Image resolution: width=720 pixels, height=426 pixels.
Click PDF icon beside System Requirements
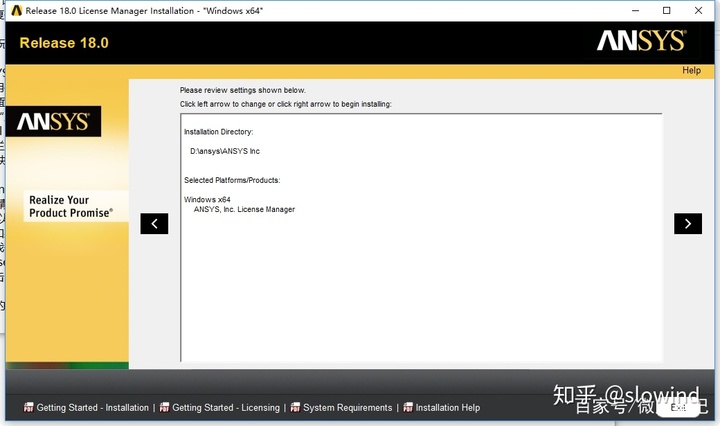(295, 408)
